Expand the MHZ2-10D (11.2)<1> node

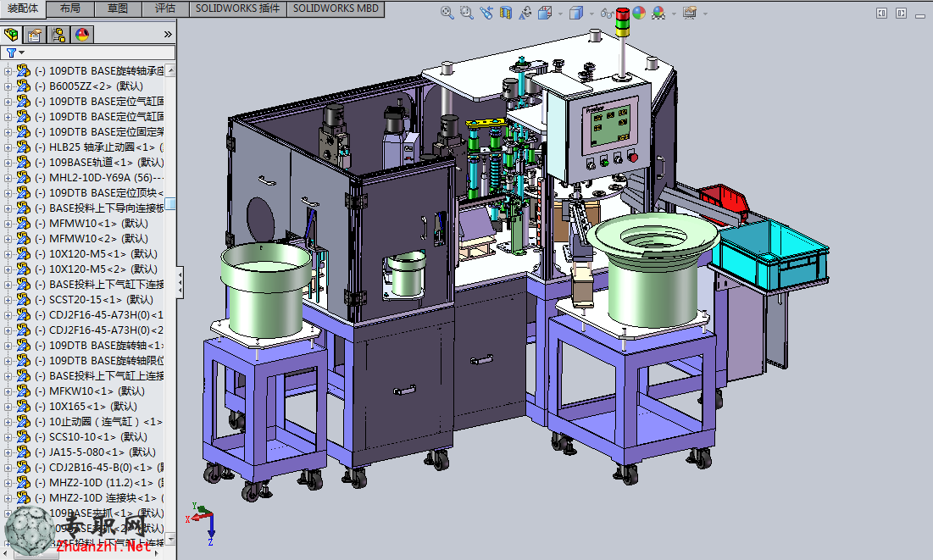pos(8,483)
